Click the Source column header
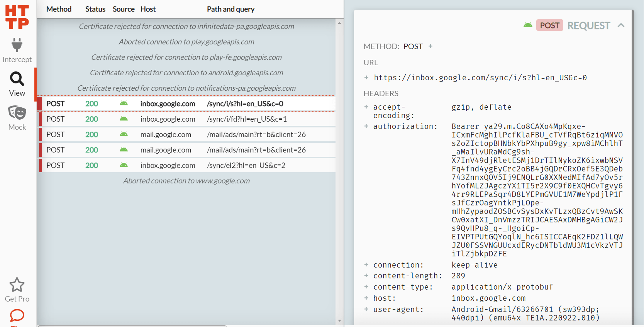This screenshot has height=327, width=644. click(124, 9)
